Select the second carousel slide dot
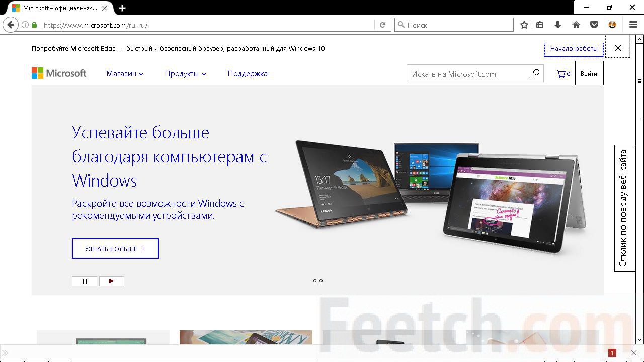The width and height of the screenshot is (644, 362). [x=321, y=281]
